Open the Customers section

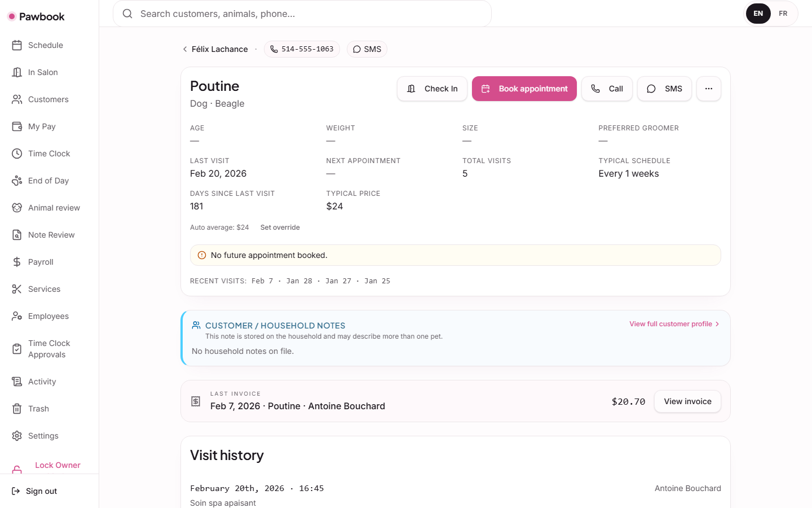(49, 99)
